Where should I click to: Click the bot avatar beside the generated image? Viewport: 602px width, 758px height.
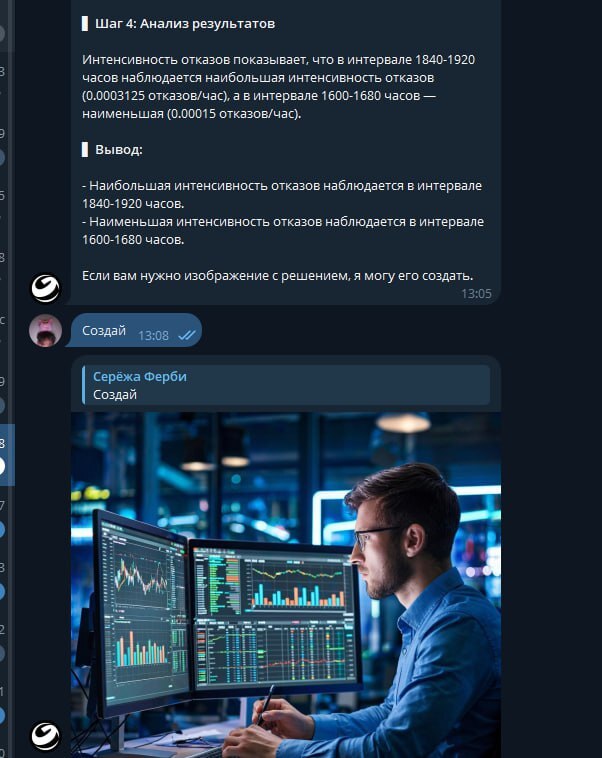coord(45,735)
